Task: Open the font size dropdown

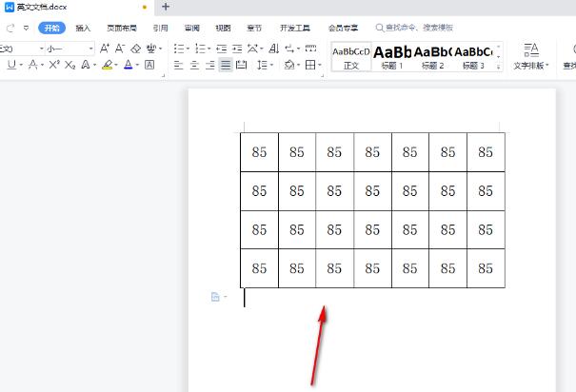Action: [90, 49]
